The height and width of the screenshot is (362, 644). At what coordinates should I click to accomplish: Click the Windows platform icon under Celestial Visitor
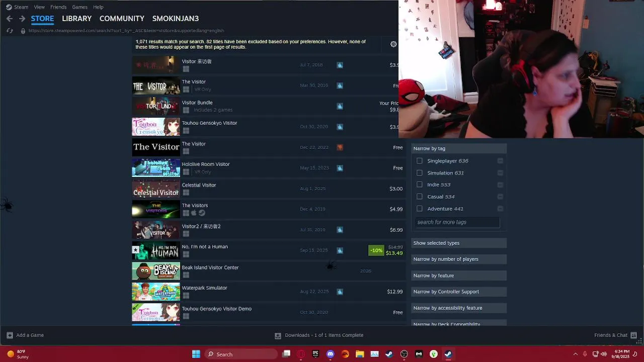(186, 193)
